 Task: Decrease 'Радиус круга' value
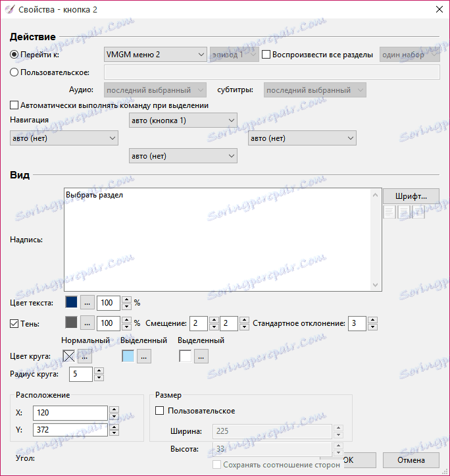(x=99, y=378)
